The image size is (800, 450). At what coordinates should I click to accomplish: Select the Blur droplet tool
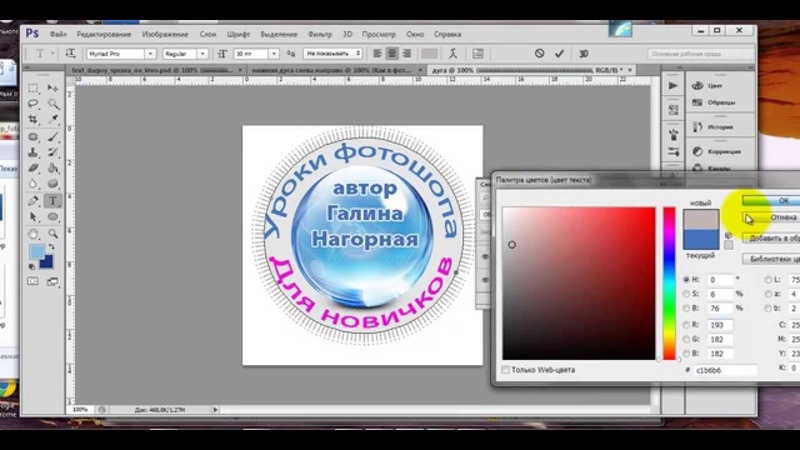[x=33, y=184]
